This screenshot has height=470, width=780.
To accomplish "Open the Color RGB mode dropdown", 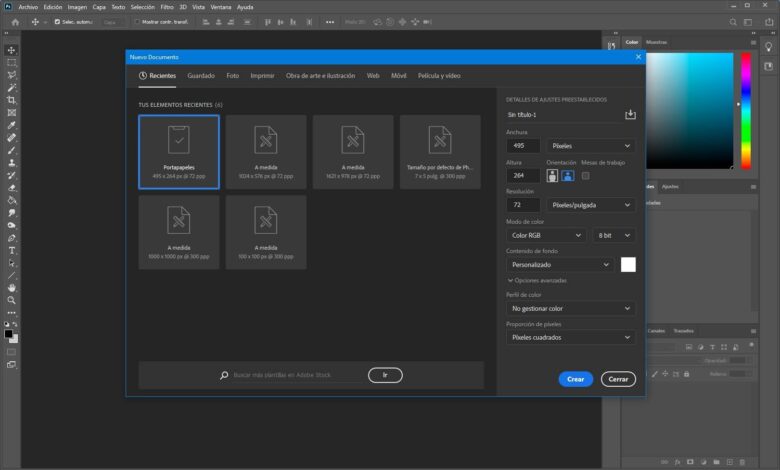I will 548,235.
